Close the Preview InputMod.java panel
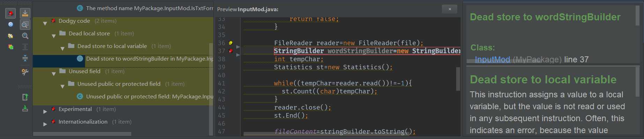This screenshot has height=139, width=644. click(450, 9)
